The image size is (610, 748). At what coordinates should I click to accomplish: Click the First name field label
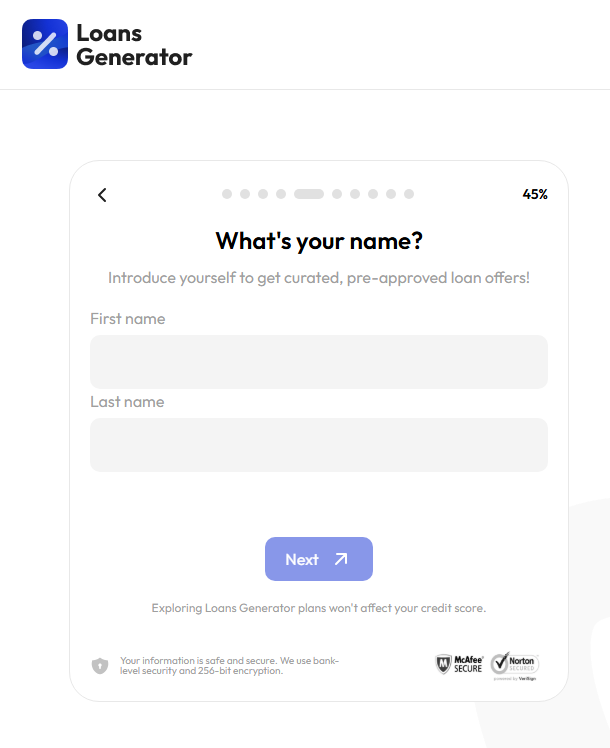click(128, 319)
